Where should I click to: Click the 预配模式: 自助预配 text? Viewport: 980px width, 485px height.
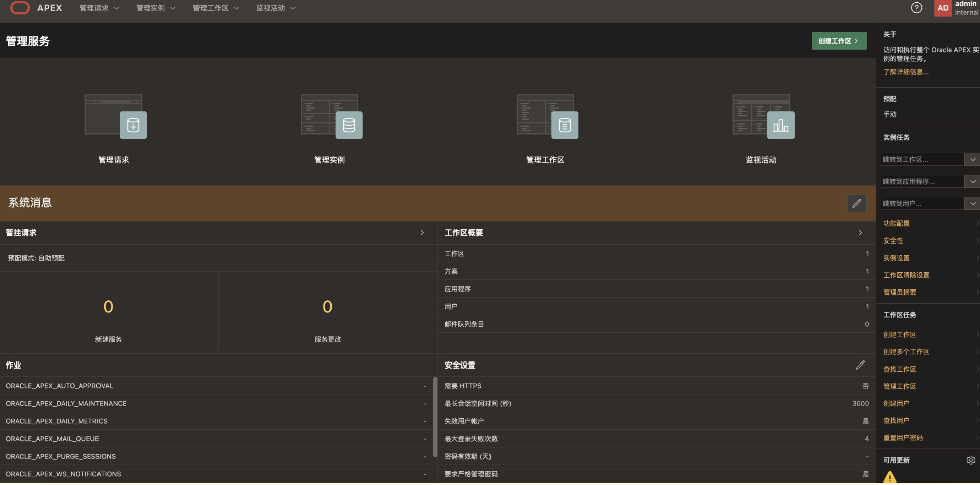[36, 258]
